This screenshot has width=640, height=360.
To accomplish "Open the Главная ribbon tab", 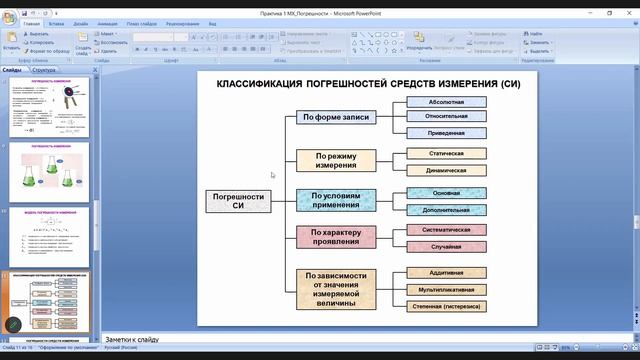I will [x=31, y=24].
